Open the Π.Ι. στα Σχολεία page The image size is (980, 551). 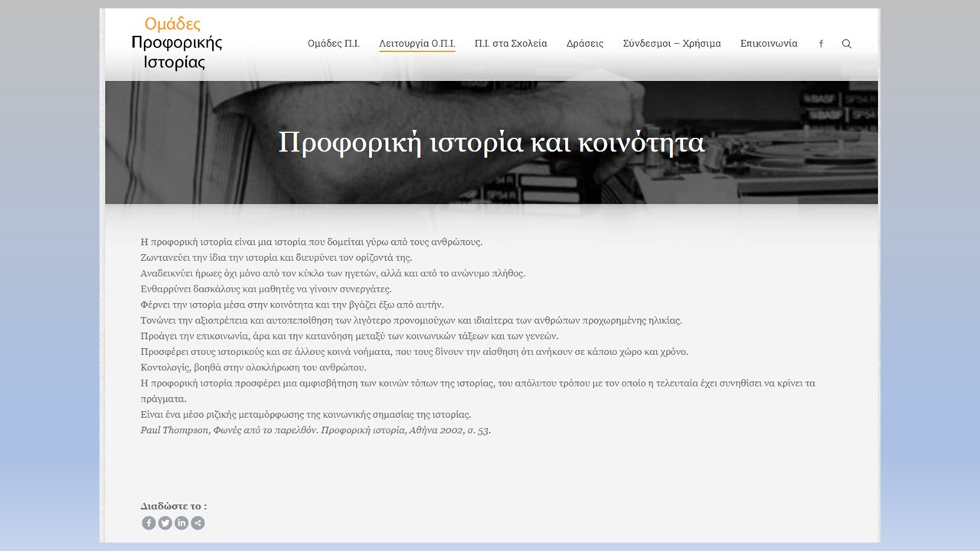tap(511, 44)
